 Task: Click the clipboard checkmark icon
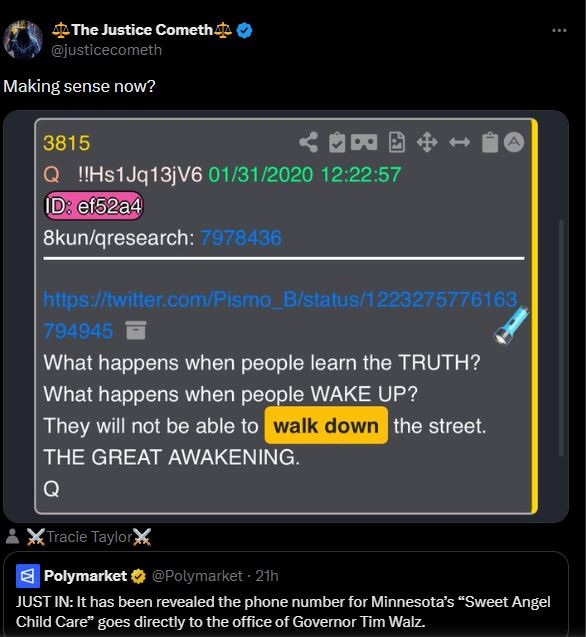click(337, 143)
